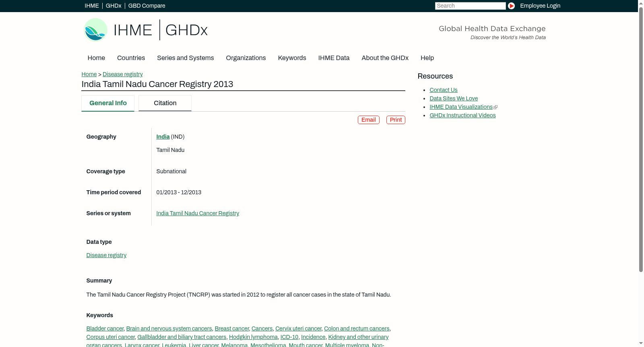Open IHME Data menu
The image size is (644, 347).
334,58
